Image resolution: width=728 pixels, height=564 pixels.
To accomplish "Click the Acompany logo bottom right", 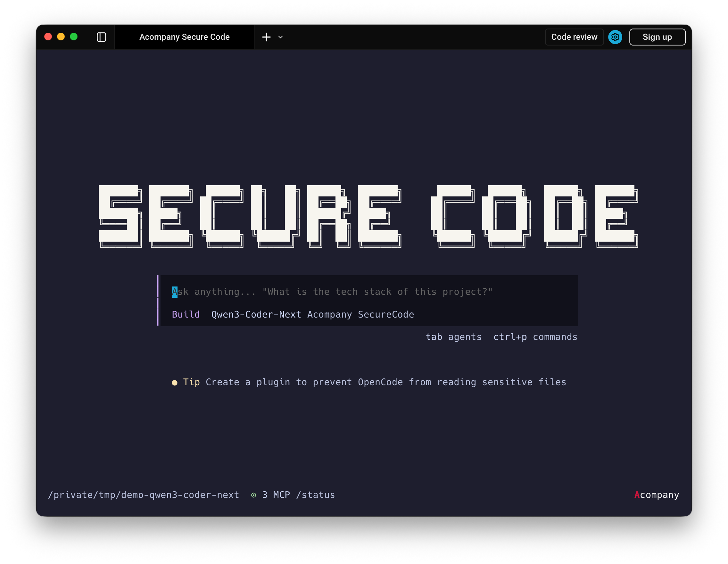I will (x=656, y=495).
